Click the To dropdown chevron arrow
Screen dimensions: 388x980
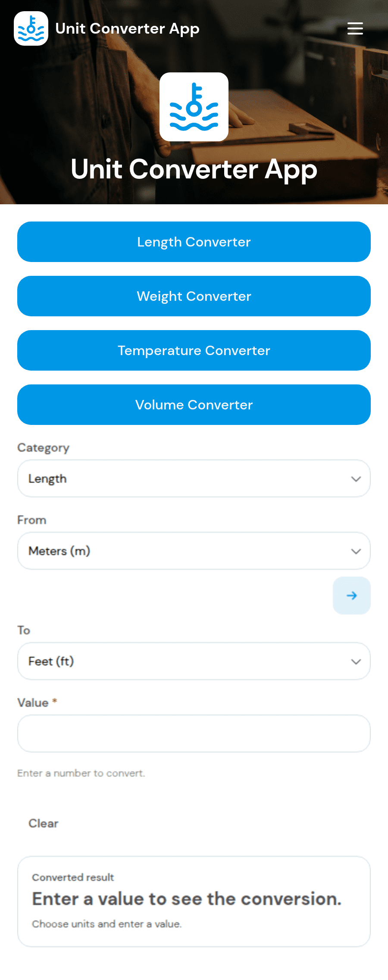pos(356,662)
